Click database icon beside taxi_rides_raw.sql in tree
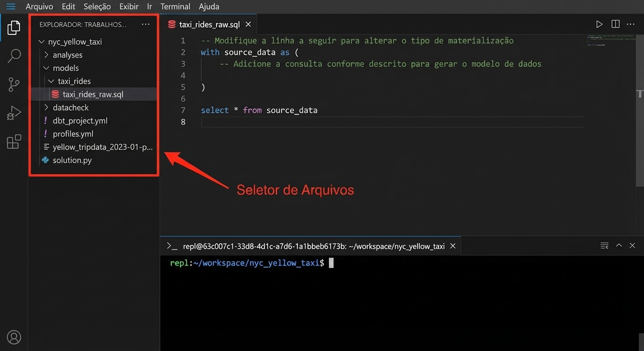The image size is (644, 351). click(55, 94)
